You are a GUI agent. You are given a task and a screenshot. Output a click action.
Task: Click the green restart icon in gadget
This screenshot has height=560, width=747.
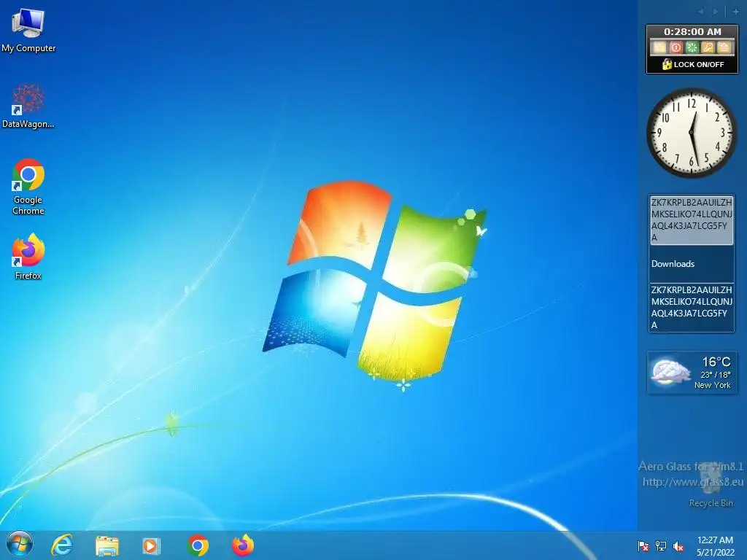coord(692,47)
